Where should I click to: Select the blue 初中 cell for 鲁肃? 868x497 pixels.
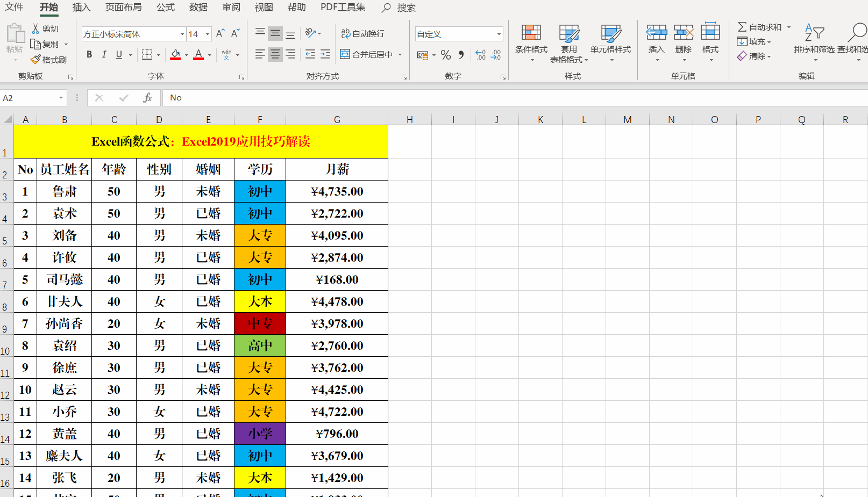[260, 191]
